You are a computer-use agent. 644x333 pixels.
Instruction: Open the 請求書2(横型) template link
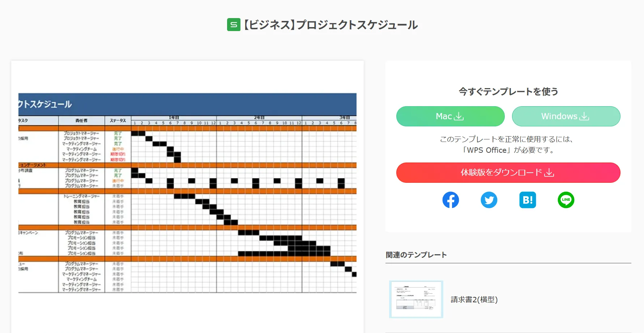(x=474, y=299)
